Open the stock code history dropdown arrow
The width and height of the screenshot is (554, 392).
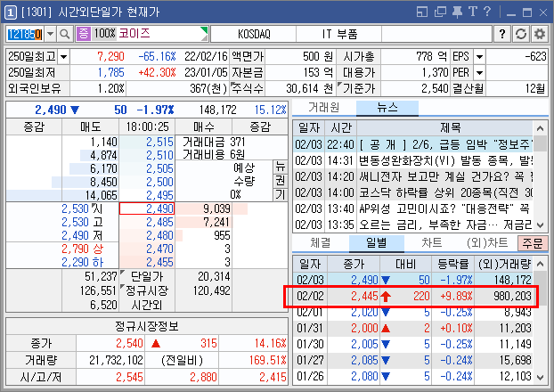(50, 34)
